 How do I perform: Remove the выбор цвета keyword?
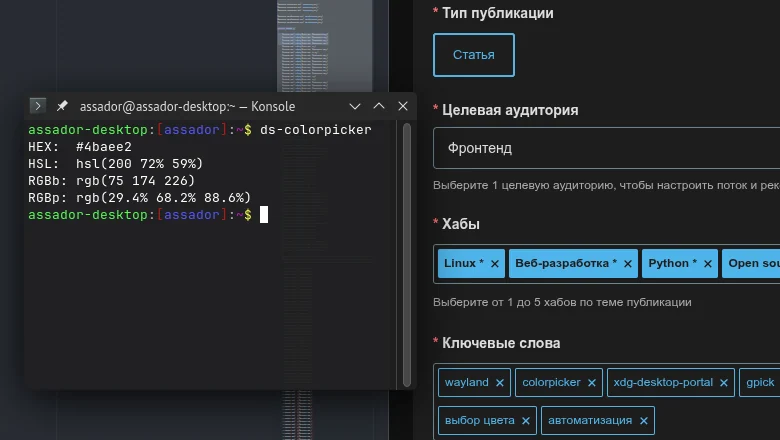pyautogui.click(x=526, y=421)
